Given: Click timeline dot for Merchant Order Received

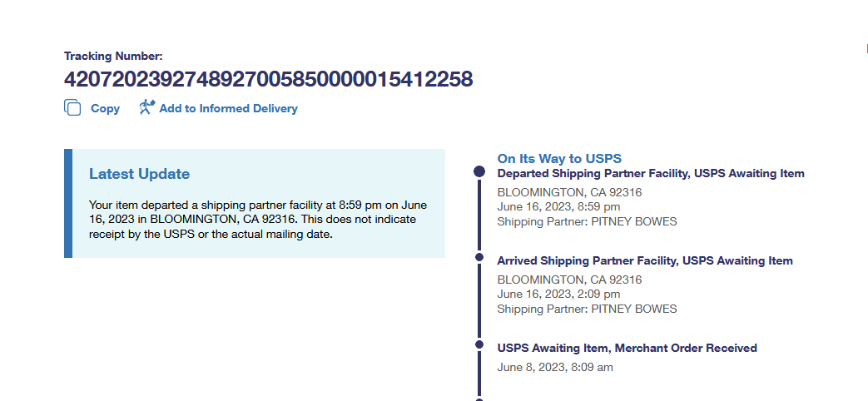Looking at the screenshot, I should 479,344.
